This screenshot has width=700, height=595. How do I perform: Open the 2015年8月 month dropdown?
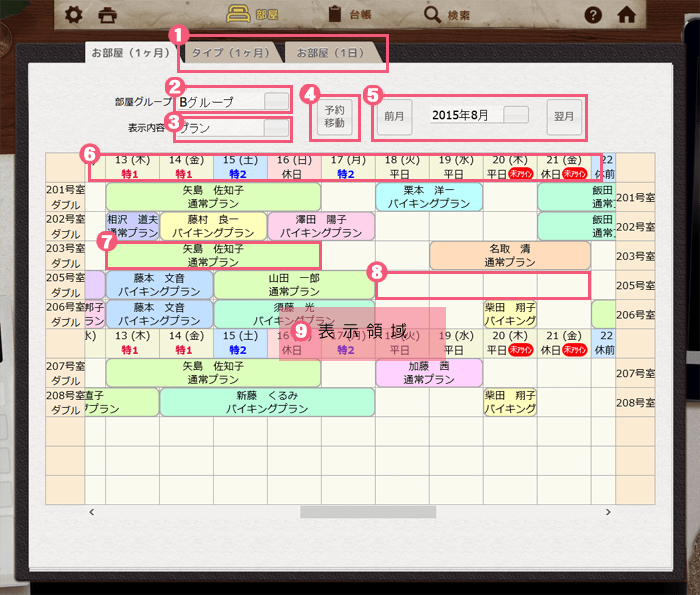515,115
